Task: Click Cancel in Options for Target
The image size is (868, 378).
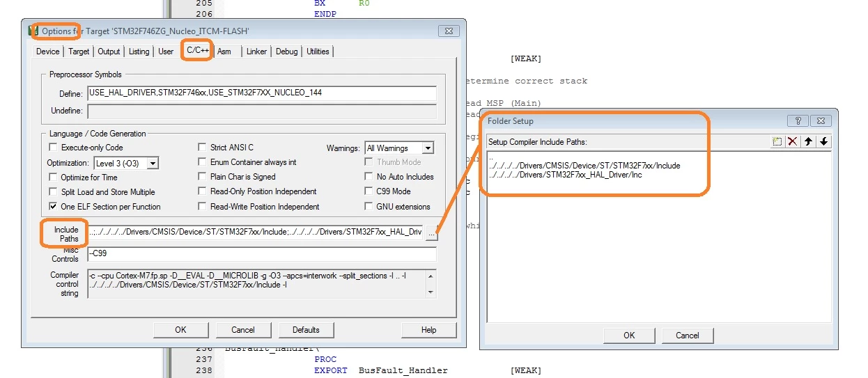Action: 243,330
